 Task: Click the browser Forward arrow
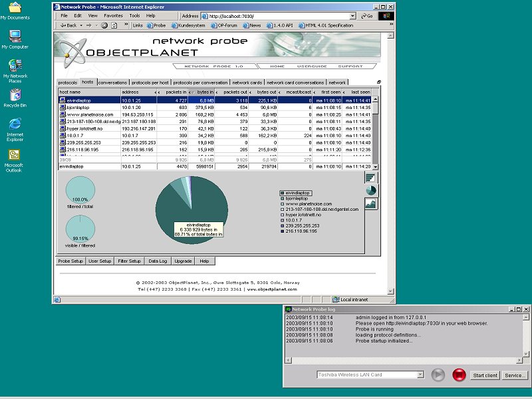[89, 25]
